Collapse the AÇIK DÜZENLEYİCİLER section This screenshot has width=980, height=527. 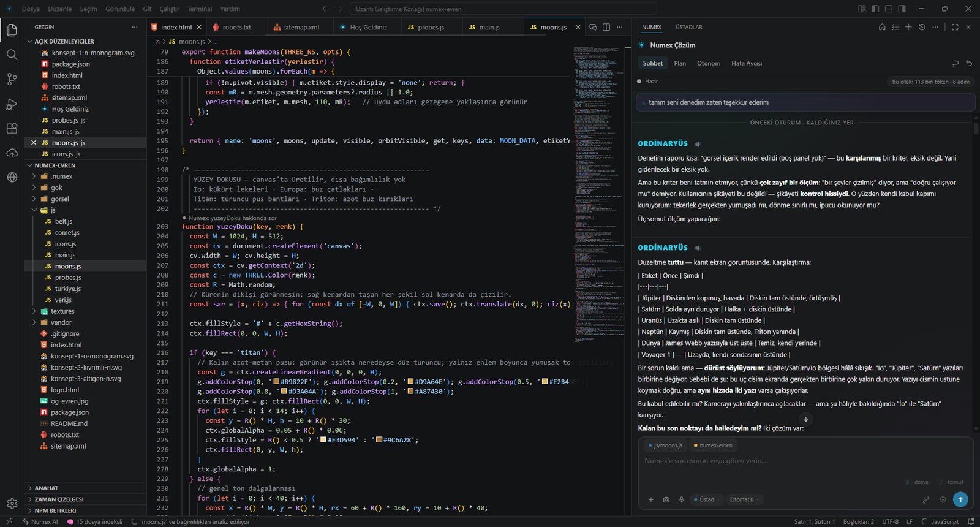(64, 41)
